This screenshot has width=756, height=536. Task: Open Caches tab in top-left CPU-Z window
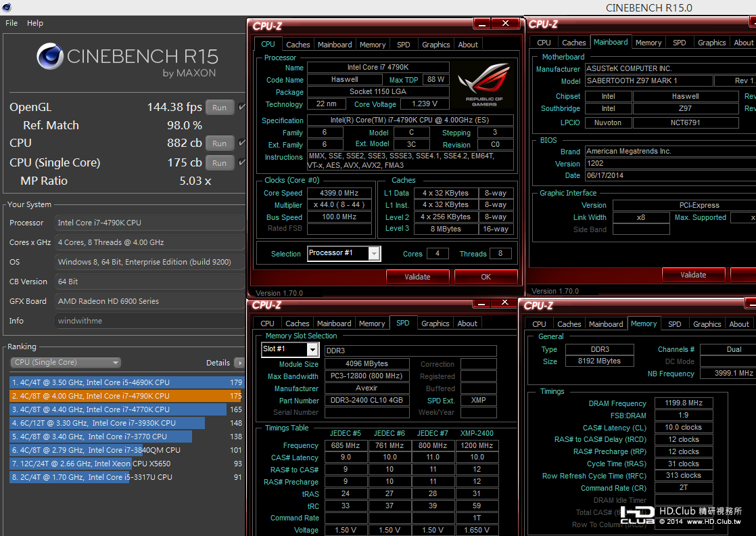(x=298, y=45)
